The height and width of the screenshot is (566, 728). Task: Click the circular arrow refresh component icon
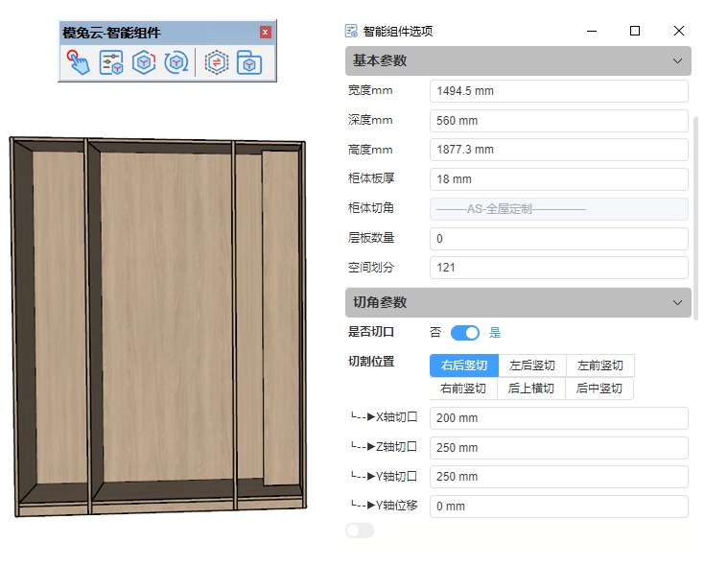pos(176,63)
